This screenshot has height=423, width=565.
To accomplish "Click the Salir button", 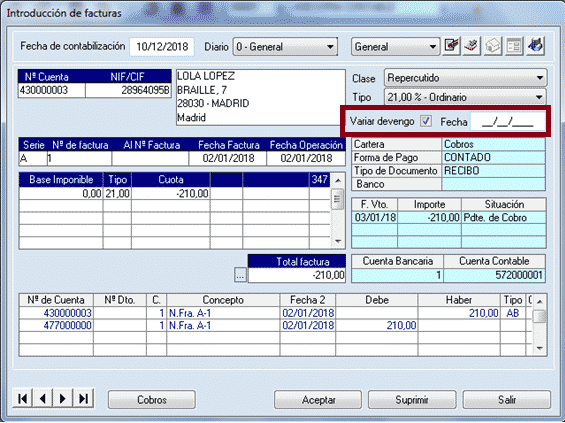I will pyautogui.click(x=507, y=400).
